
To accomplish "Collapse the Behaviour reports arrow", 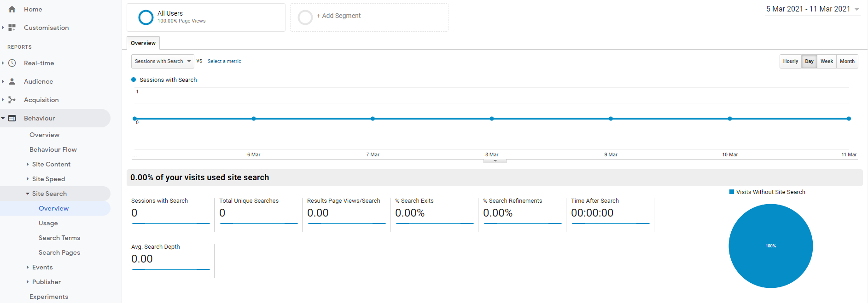I will point(3,118).
